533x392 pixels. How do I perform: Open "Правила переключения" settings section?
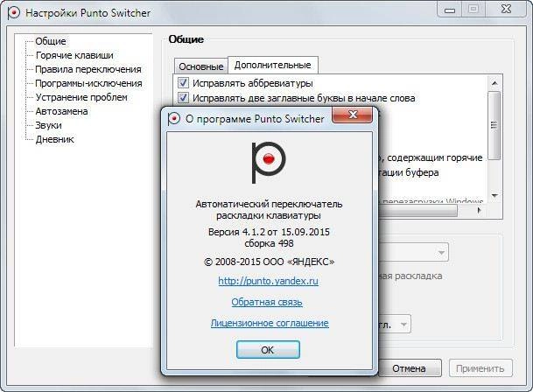tap(88, 69)
